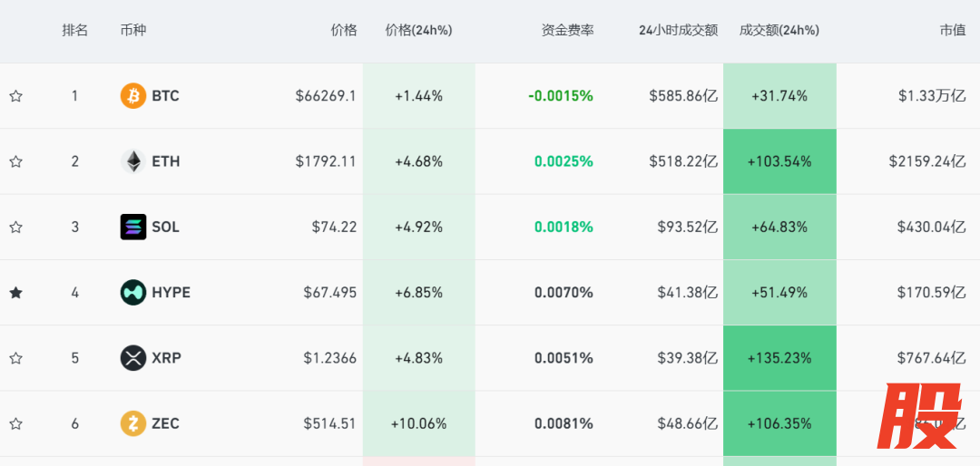Click the +64.83% volume change cell
The width and height of the screenshot is (980, 466).
[x=779, y=228]
